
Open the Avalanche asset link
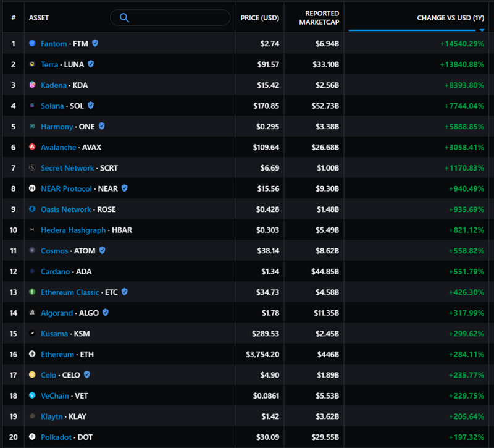[58, 147]
